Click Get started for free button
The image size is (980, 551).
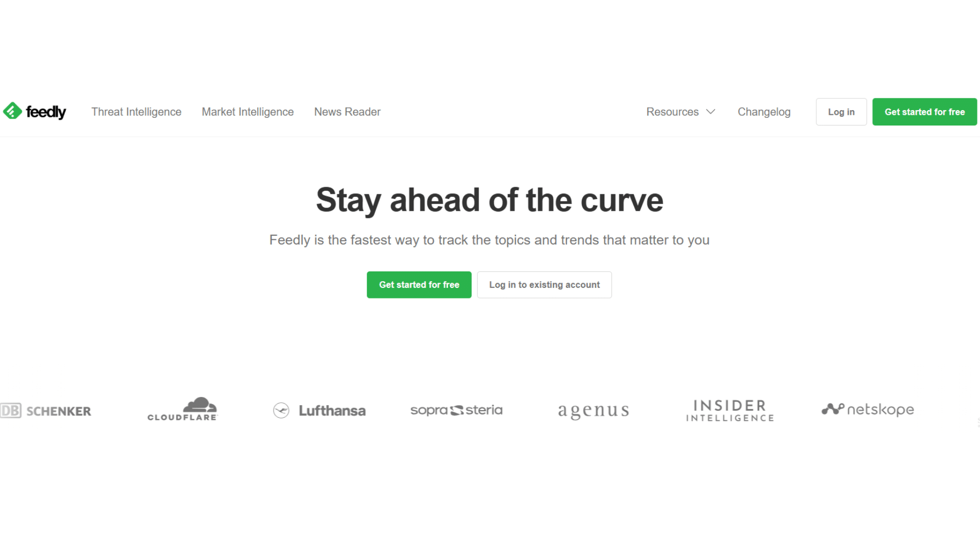coord(420,285)
